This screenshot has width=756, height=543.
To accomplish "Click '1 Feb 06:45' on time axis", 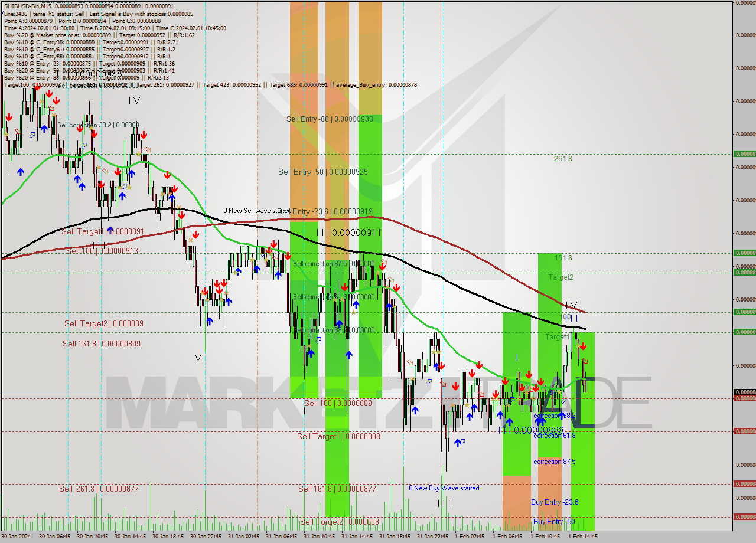I will [507, 537].
